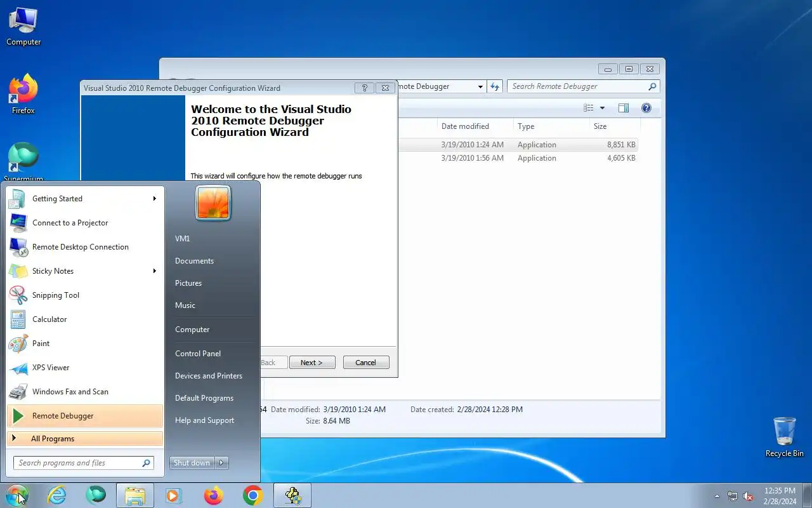Image resolution: width=812 pixels, height=508 pixels.
Task: Open Remote Desktop Connection
Action: [84, 247]
